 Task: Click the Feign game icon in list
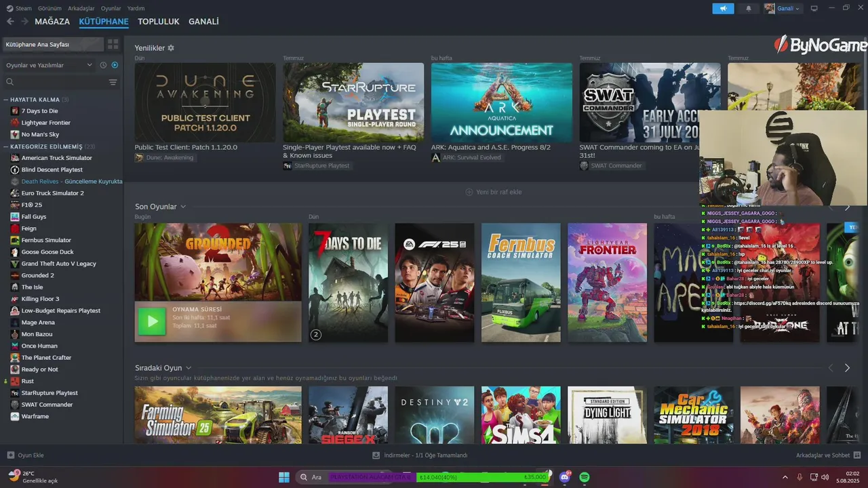tap(15, 228)
